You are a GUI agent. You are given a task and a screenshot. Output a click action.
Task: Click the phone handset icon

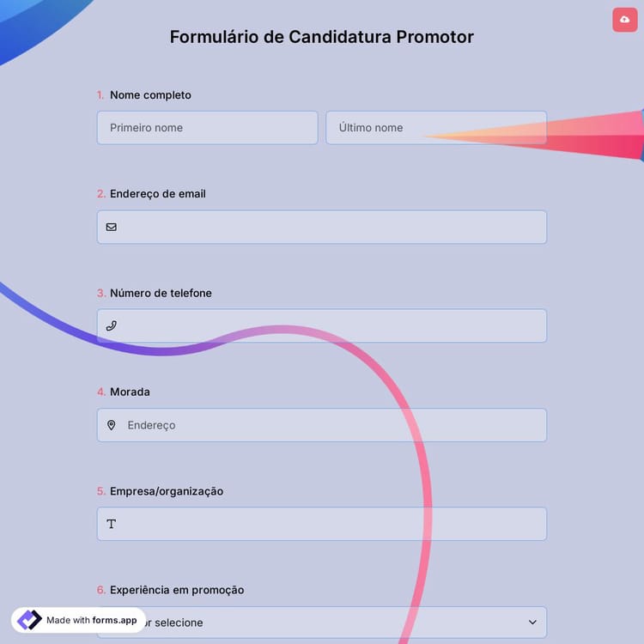pos(112,326)
